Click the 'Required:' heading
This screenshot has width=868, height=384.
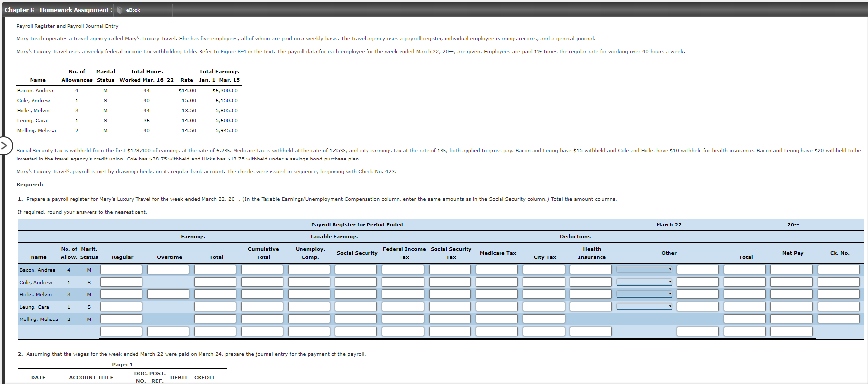coord(30,185)
